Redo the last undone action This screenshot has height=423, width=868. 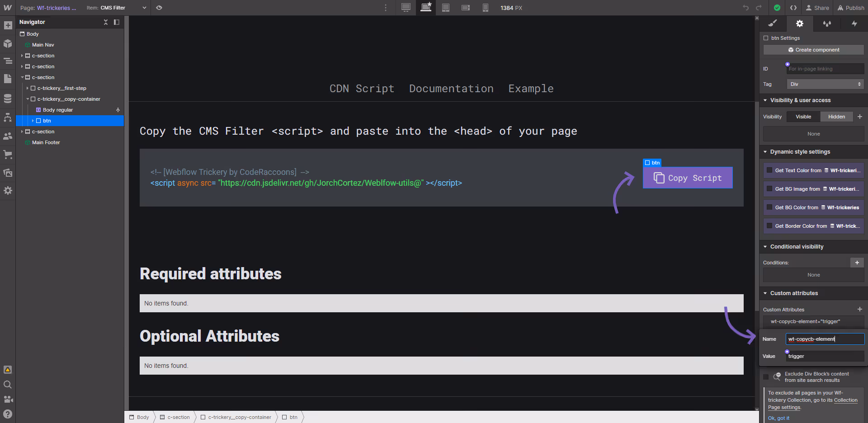coord(759,8)
